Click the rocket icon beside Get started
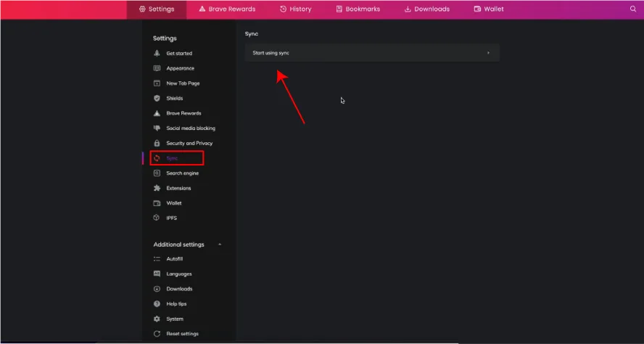Screen dimensions: 644x344 [x=157, y=54]
